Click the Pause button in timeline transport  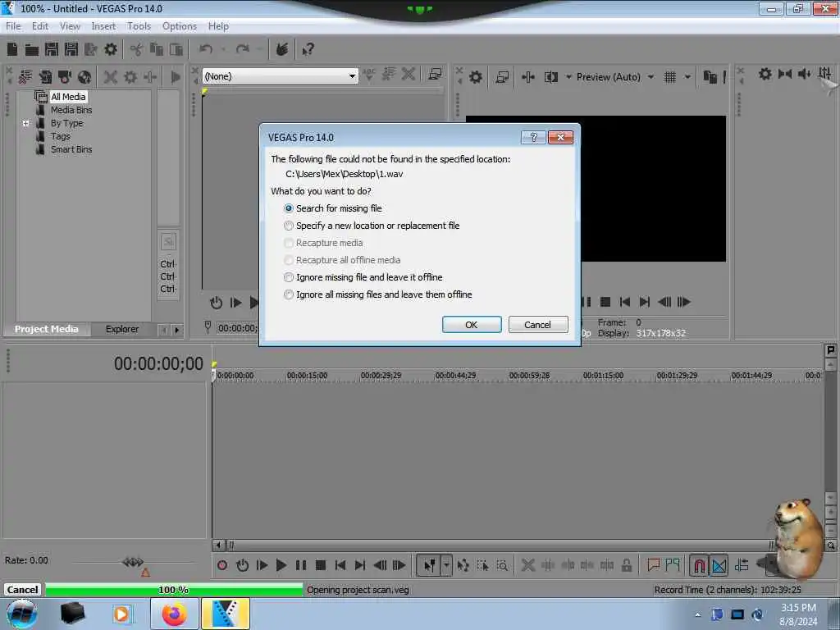click(301, 565)
